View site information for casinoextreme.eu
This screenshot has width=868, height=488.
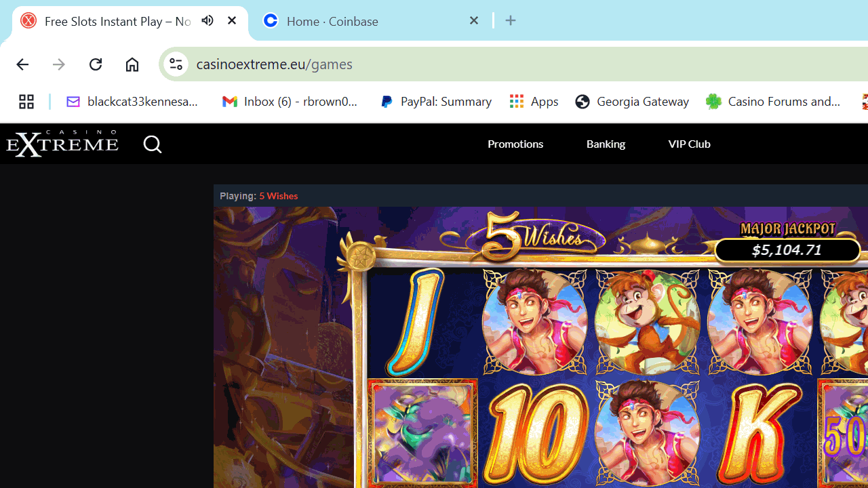176,64
